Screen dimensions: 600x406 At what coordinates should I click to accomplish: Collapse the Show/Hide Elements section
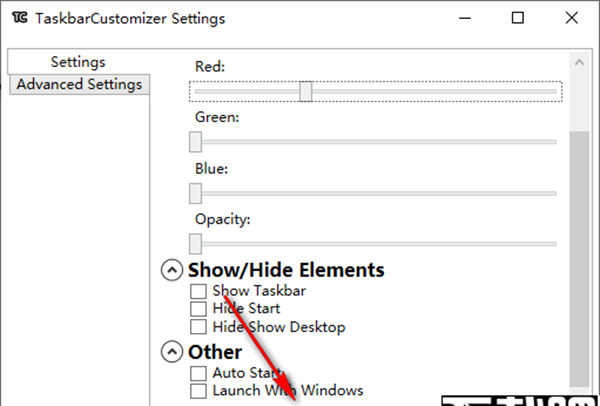pyautogui.click(x=172, y=270)
